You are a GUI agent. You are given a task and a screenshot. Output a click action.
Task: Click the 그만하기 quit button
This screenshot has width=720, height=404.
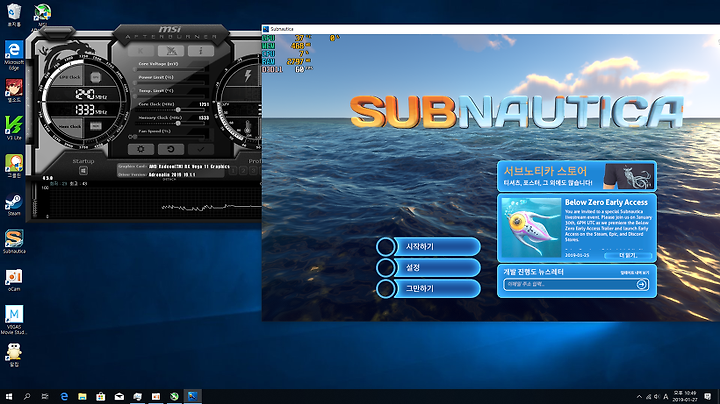(x=428, y=288)
